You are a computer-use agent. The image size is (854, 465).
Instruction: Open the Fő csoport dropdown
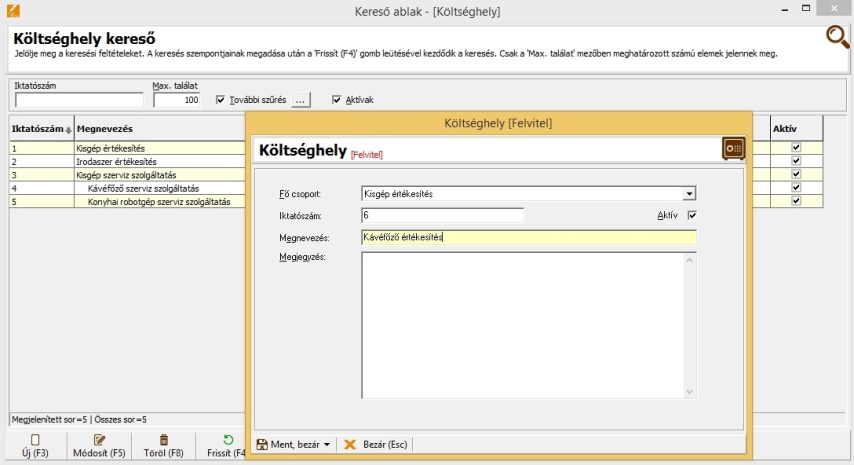(x=689, y=194)
